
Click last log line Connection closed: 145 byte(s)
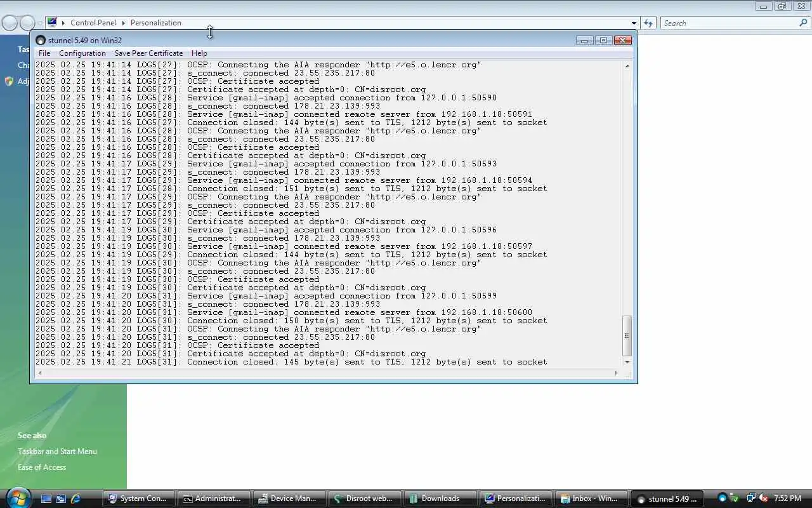click(291, 362)
